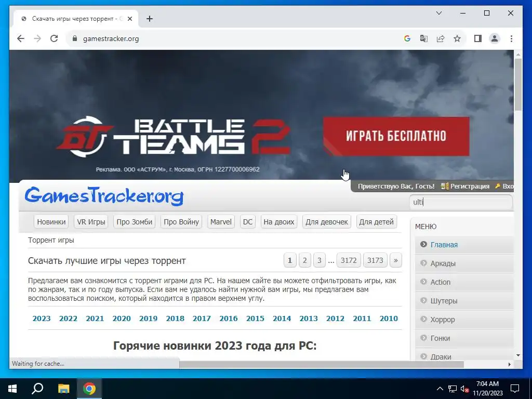Go to pagination page 2

[x=304, y=260]
